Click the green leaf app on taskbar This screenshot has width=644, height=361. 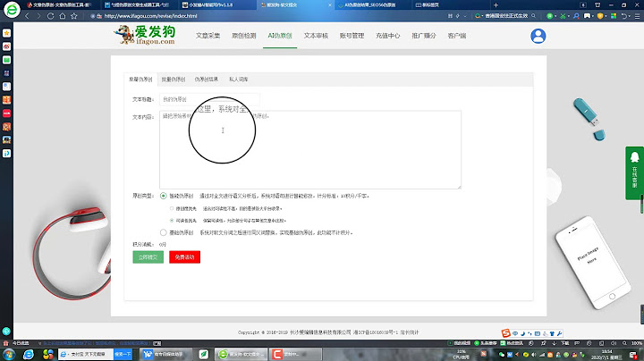pyautogui.click(x=203, y=354)
